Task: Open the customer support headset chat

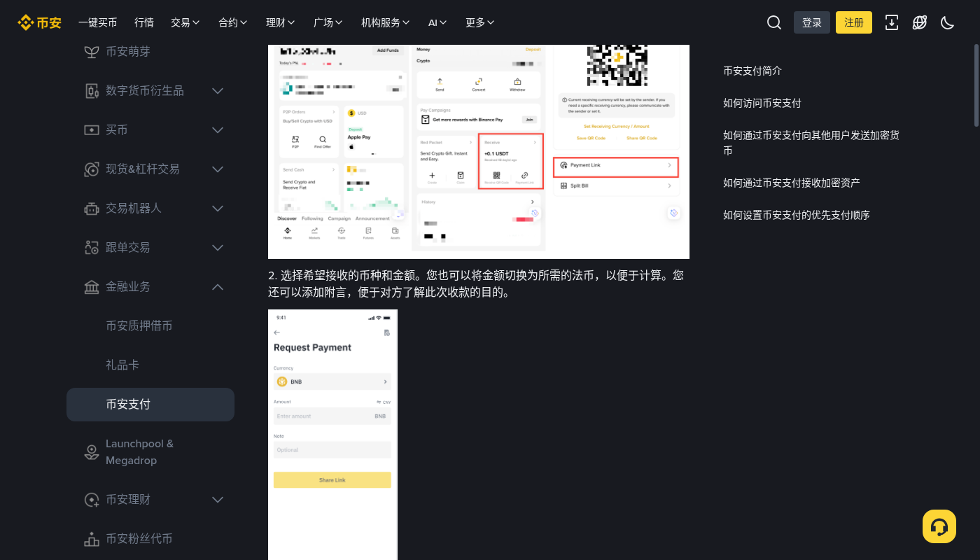Action: click(939, 526)
